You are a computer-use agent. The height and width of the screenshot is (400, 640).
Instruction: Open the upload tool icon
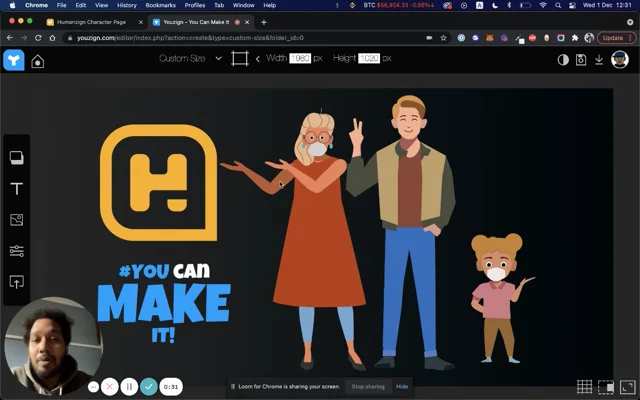point(17,282)
